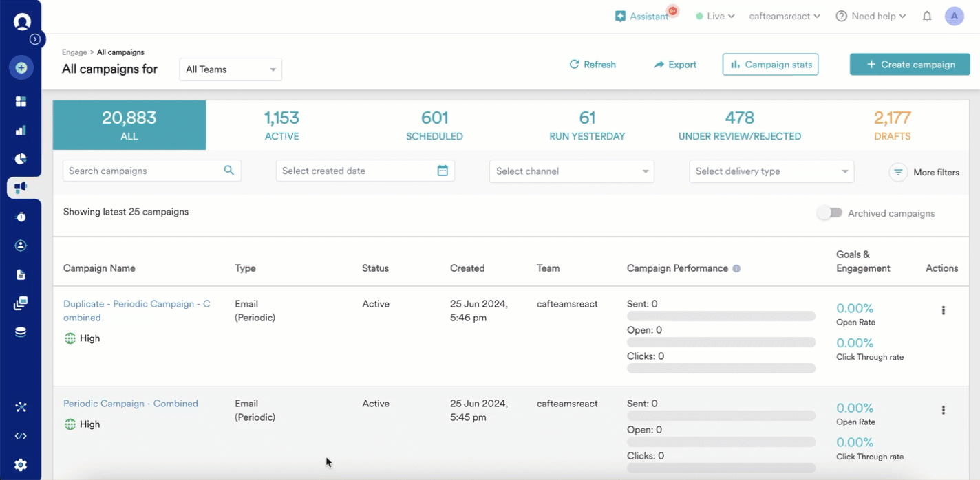Open the pie chart segments sidebar icon
The image size is (980, 480).
[x=21, y=159]
